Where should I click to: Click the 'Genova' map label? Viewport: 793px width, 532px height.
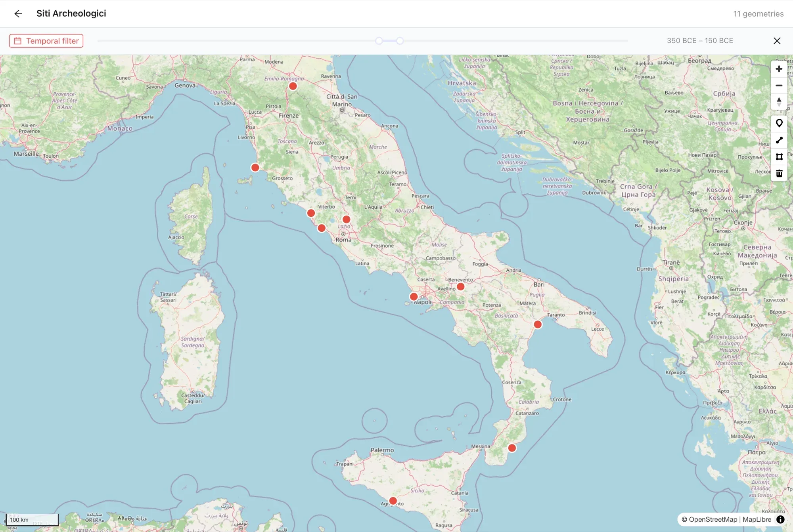click(x=185, y=85)
